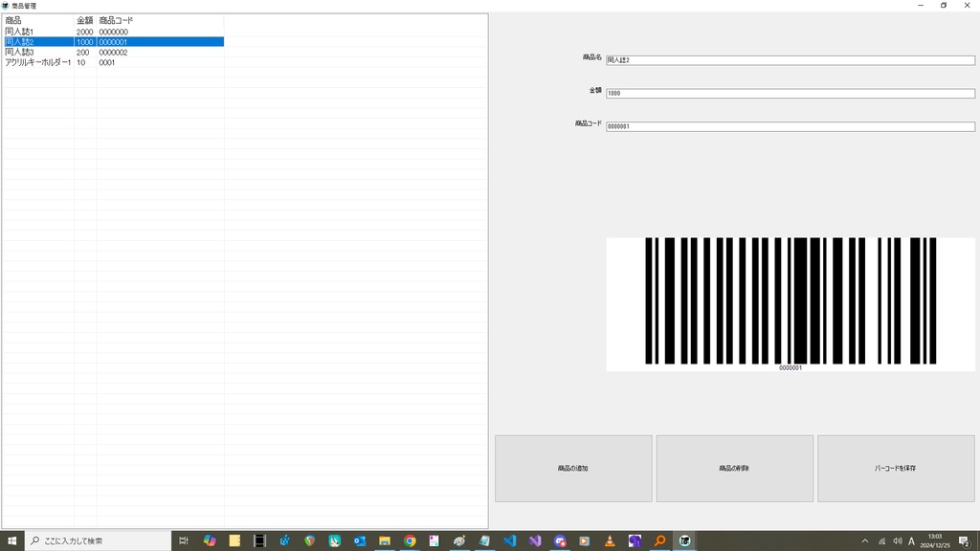
Task: Show hidden system tray icons
Action: (865, 541)
